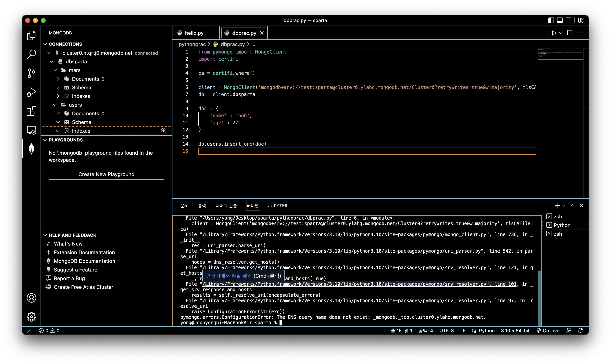Viewport: 611px width, 364px height.
Task: Click the feedback icon in status bar
Action: click(x=568, y=331)
